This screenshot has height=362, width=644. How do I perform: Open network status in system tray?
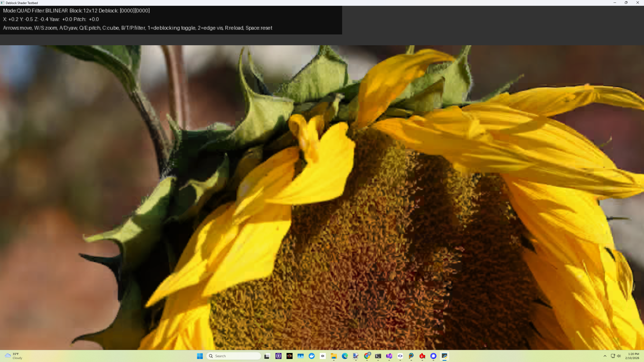click(x=613, y=356)
